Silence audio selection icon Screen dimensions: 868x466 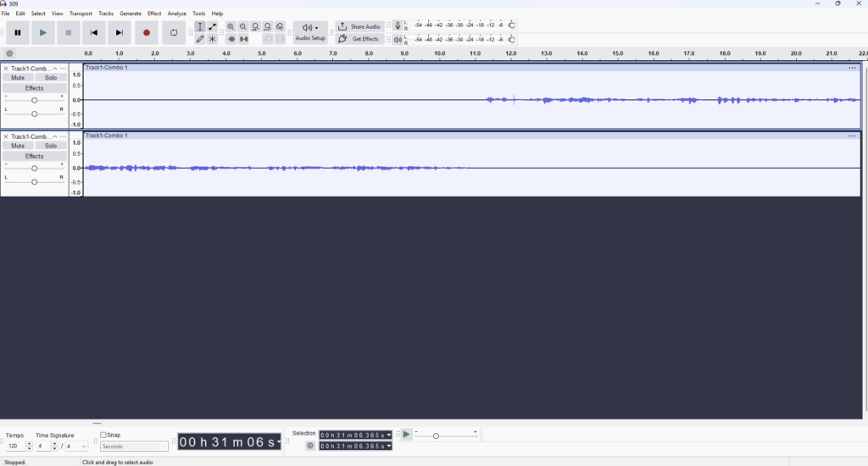(243, 39)
